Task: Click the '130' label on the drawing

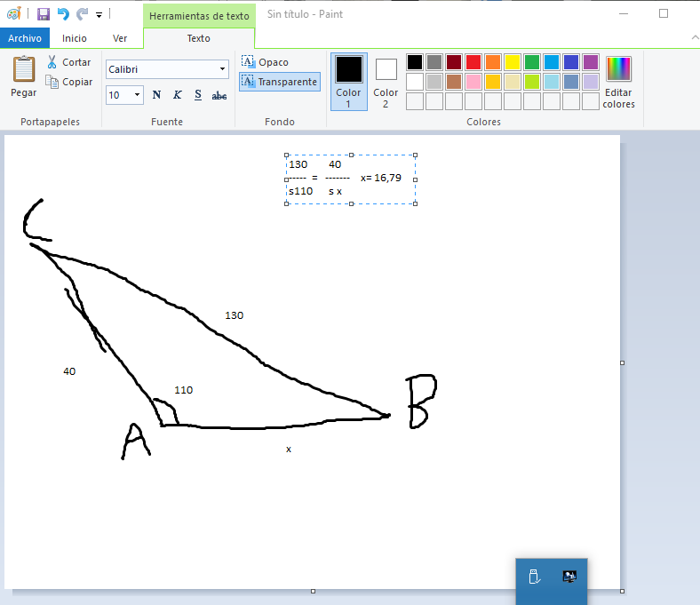Action: point(234,315)
